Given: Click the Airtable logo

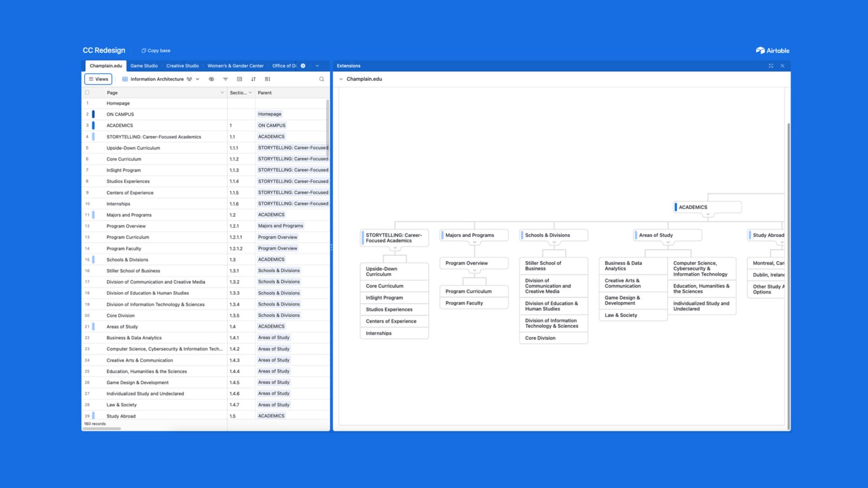Looking at the screenshot, I should point(772,50).
